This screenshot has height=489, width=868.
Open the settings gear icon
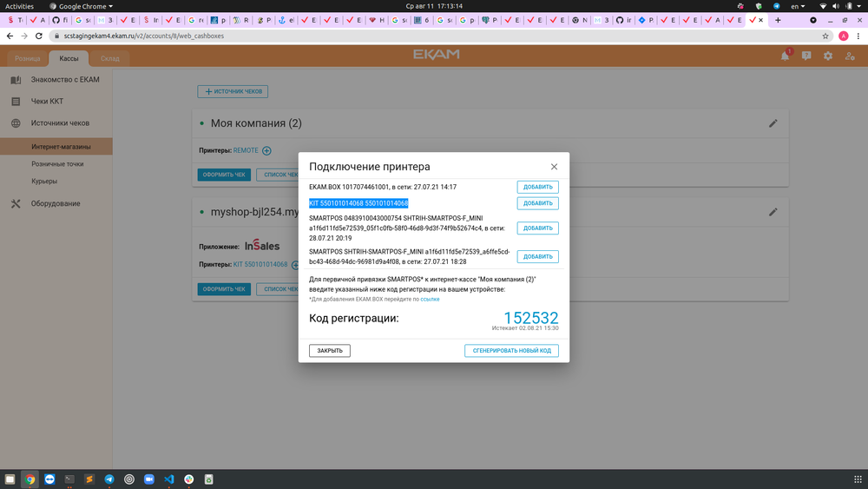click(x=828, y=56)
